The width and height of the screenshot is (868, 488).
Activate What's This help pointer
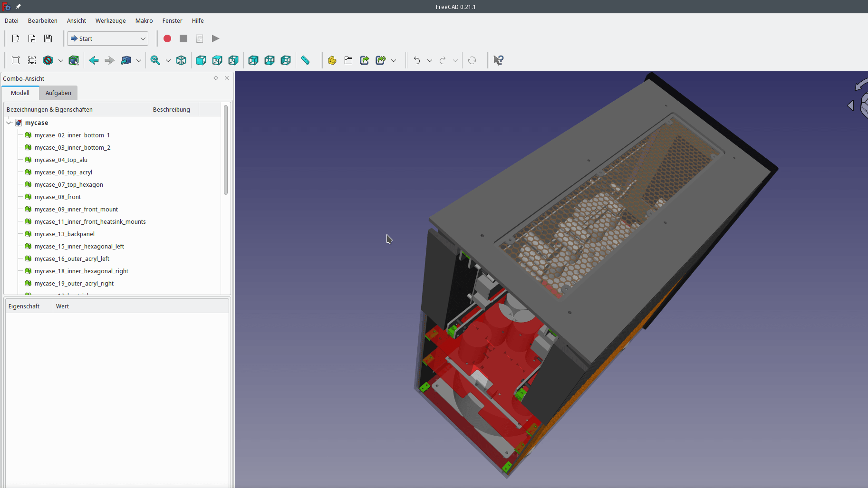coord(498,60)
